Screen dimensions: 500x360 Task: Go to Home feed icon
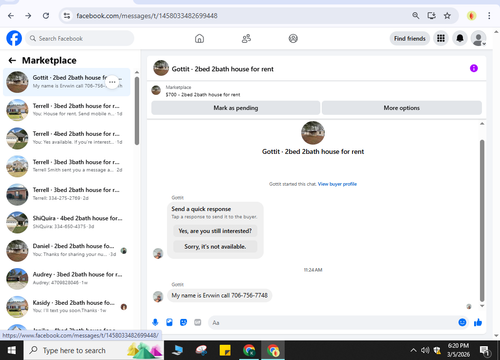(199, 39)
